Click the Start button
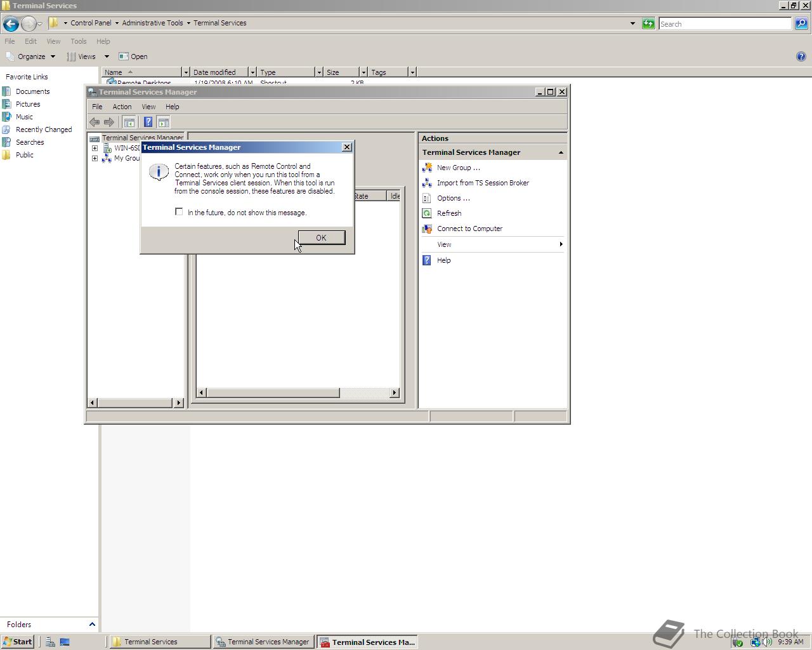This screenshot has height=650, width=812. 17,642
